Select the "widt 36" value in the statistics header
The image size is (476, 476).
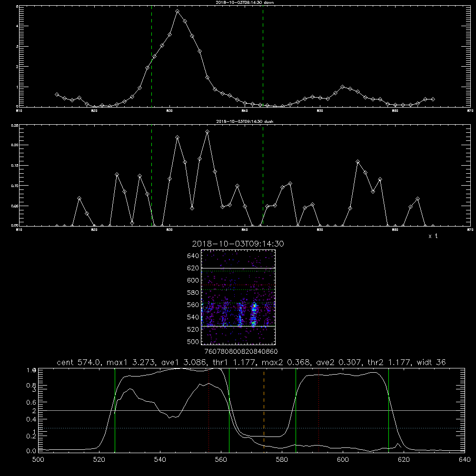431,362
